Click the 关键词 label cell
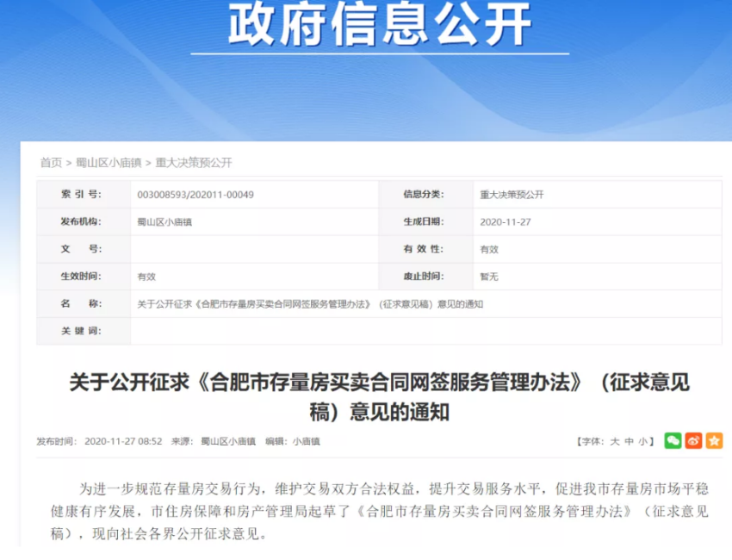The height and width of the screenshot is (560, 732). pyautogui.click(x=84, y=331)
